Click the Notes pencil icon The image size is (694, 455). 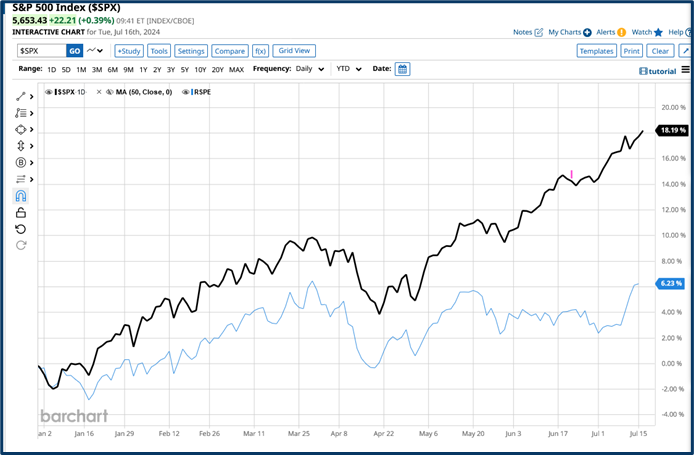tap(539, 32)
